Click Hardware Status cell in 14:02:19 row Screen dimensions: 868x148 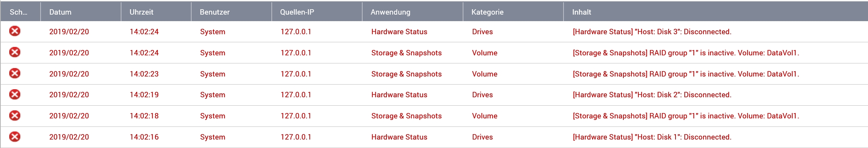399,95
